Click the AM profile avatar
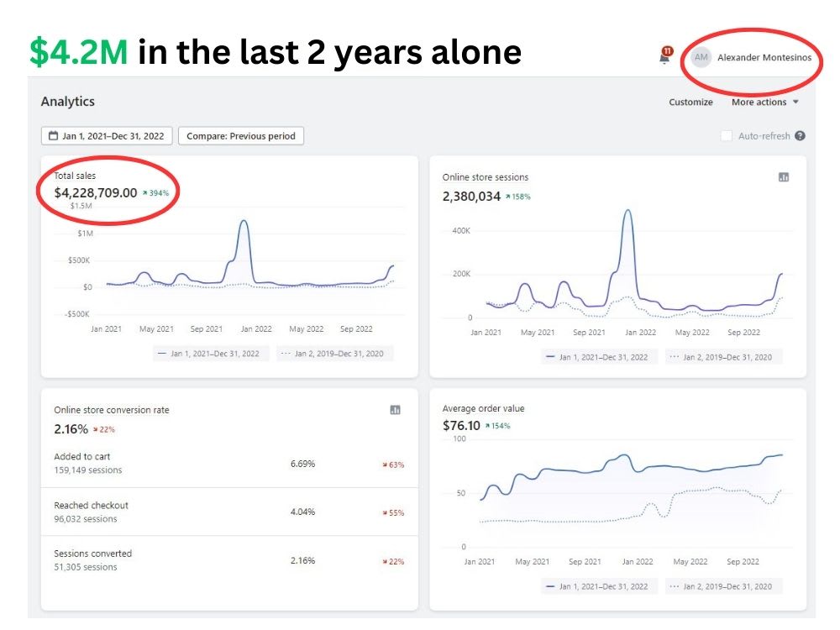Screen dimensions: 840x630 pyautogui.click(x=701, y=57)
